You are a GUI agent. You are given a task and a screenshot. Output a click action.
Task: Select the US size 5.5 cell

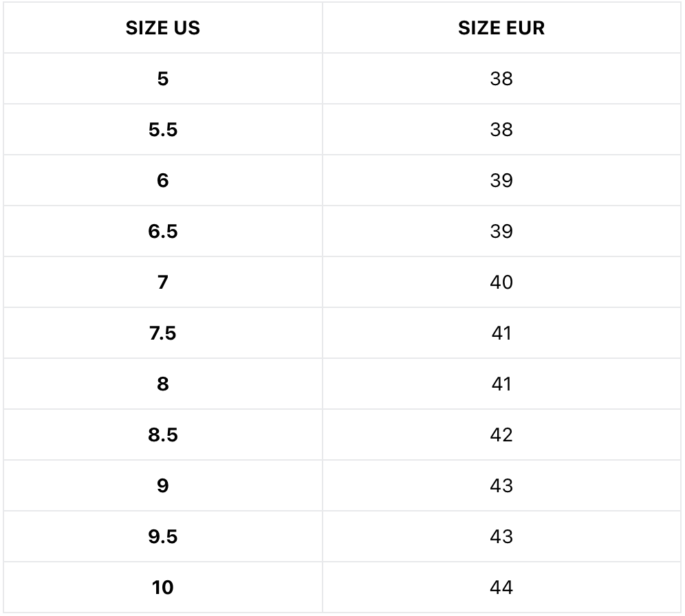[x=163, y=130]
